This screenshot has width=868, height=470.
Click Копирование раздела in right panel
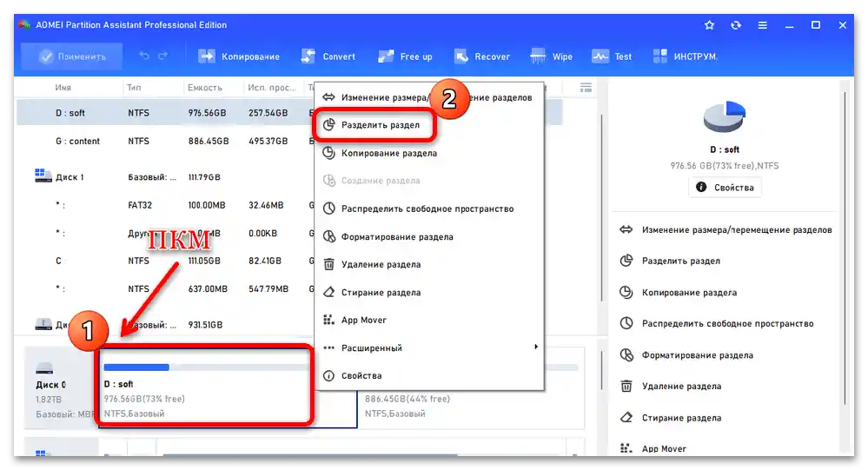click(x=689, y=292)
